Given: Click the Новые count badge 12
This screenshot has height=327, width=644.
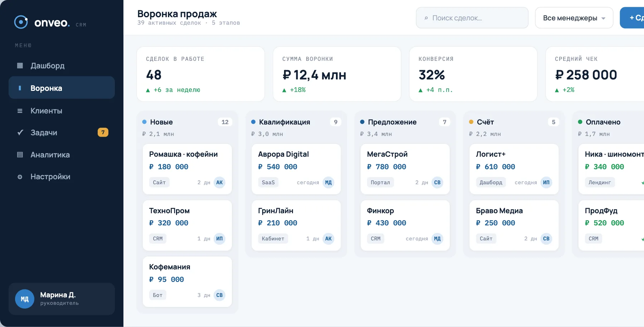Looking at the screenshot, I should tap(225, 122).
